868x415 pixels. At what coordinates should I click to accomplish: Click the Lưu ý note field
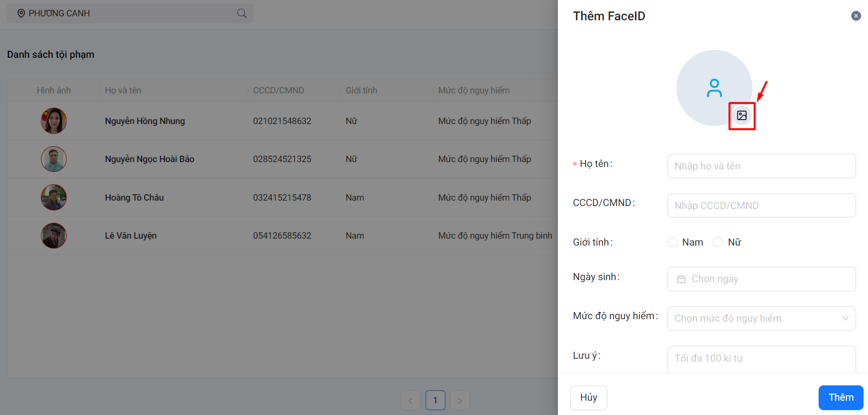pos(761,359)
